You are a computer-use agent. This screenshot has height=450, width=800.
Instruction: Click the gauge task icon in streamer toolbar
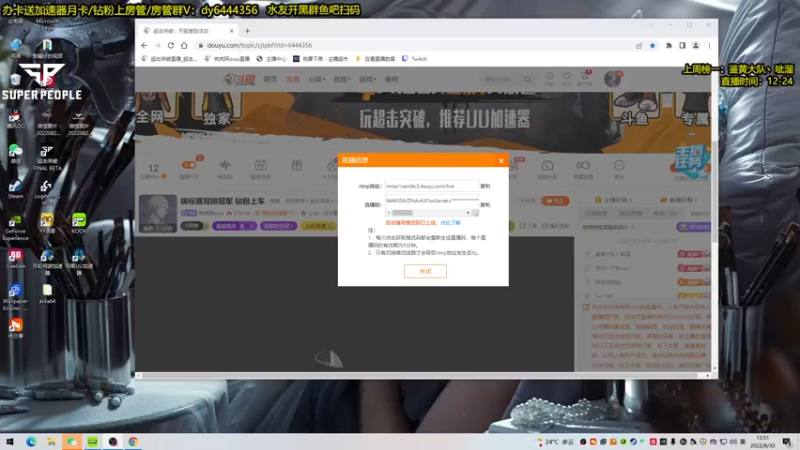click(547, 168)
